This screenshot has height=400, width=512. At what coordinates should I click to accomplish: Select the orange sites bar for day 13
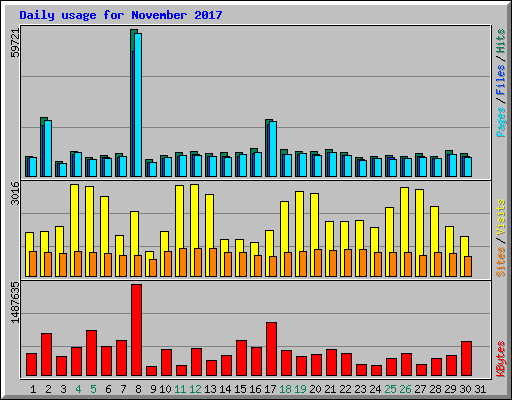(213, 262)
